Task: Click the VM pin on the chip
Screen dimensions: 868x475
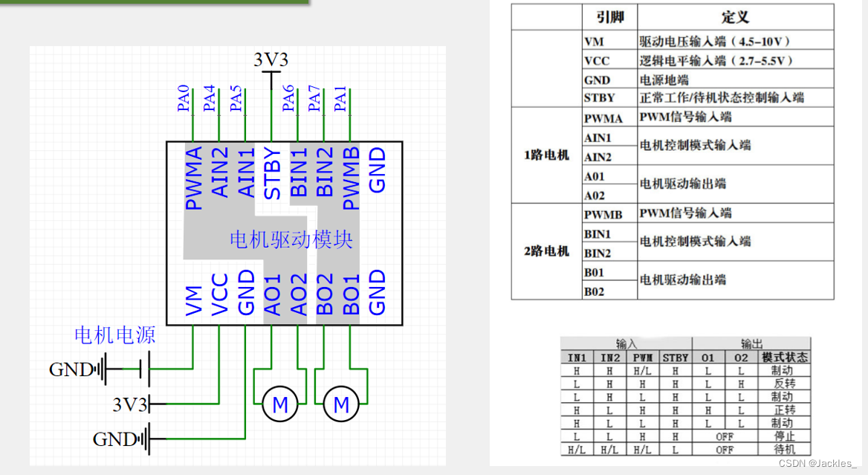Action: (x=193, y=300)
